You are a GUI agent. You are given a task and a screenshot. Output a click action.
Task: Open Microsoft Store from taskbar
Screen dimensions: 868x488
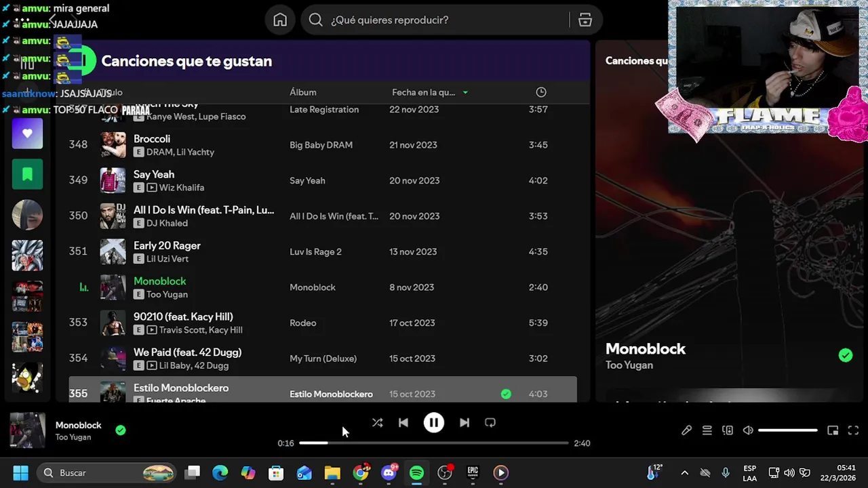(x=276, y=473)
